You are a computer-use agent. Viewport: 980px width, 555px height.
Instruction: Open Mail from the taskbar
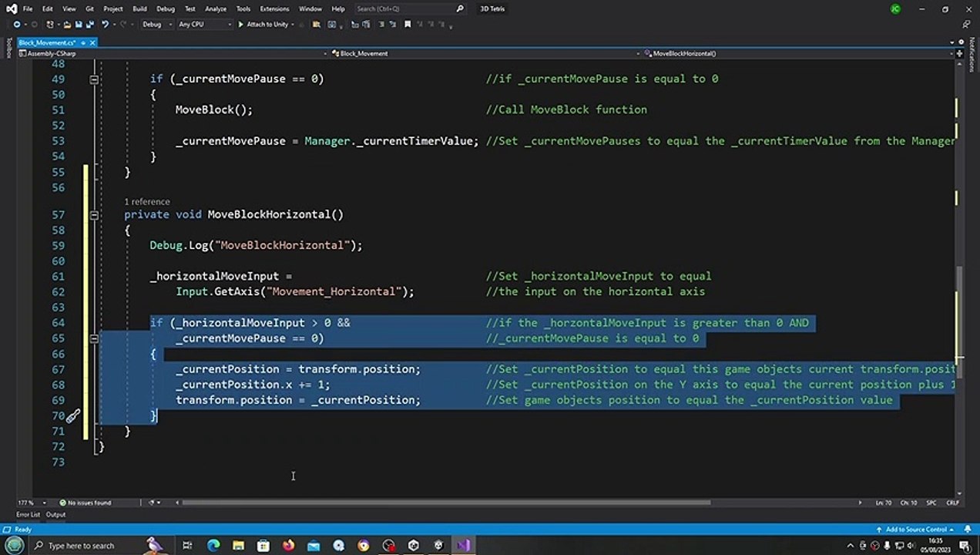pos(314,546)
